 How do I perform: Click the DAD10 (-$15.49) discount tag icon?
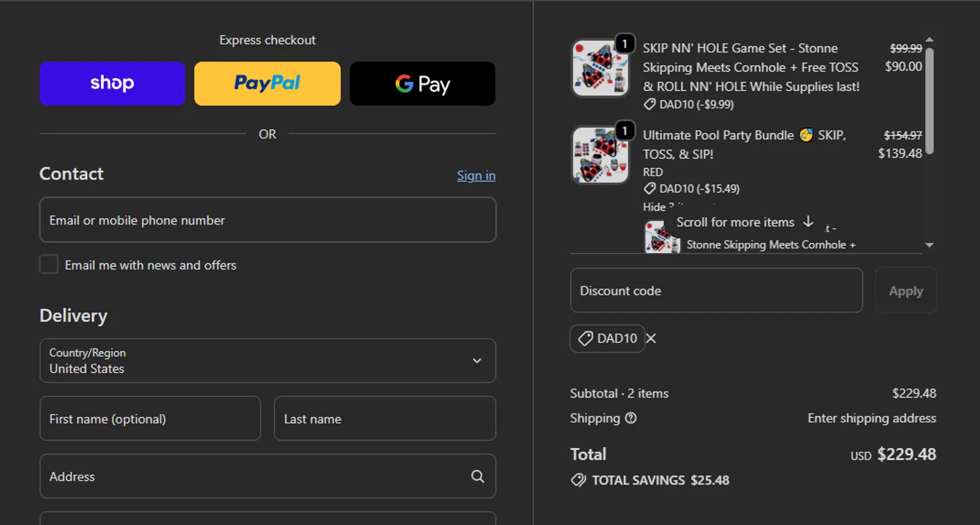pos(649,188)
